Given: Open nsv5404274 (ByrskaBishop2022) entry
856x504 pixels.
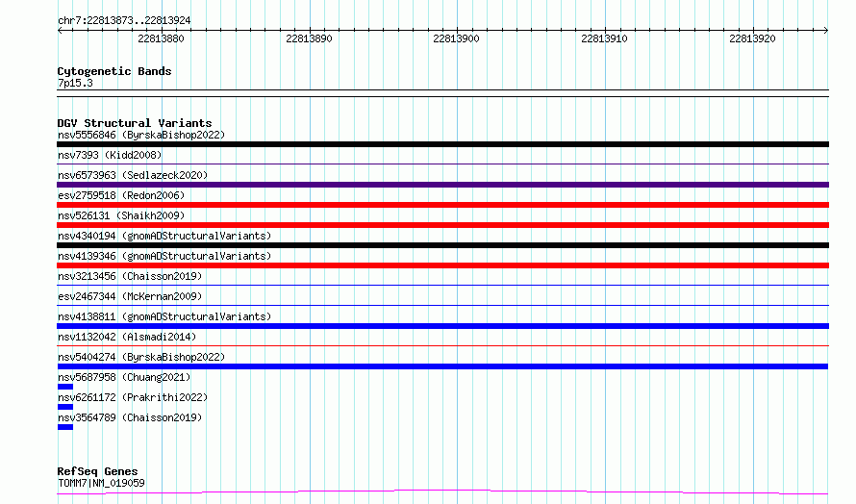Looking at the screenshot, I should [x=141, y=357].
